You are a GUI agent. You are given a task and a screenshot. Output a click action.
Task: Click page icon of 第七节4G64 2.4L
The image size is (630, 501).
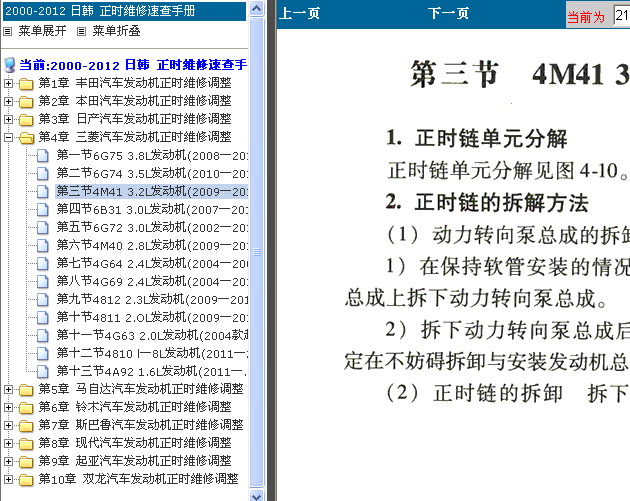tap(43, 264)
